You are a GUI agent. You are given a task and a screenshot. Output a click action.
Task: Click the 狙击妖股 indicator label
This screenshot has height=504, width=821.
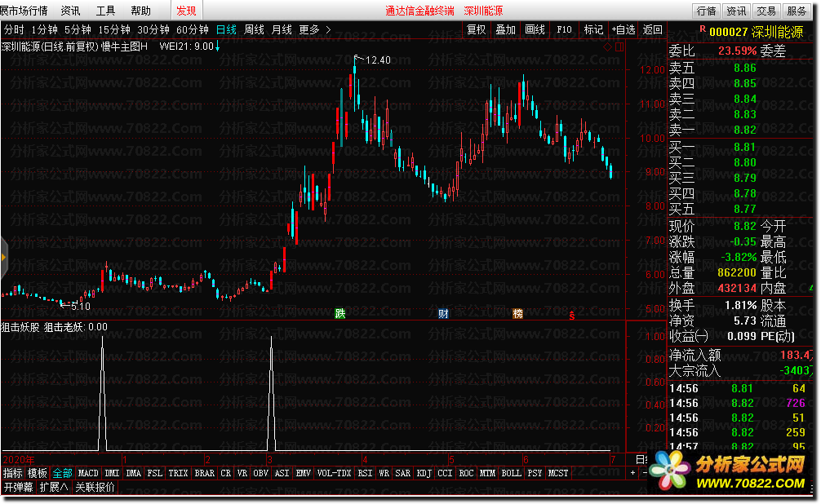tap(20, 327)
